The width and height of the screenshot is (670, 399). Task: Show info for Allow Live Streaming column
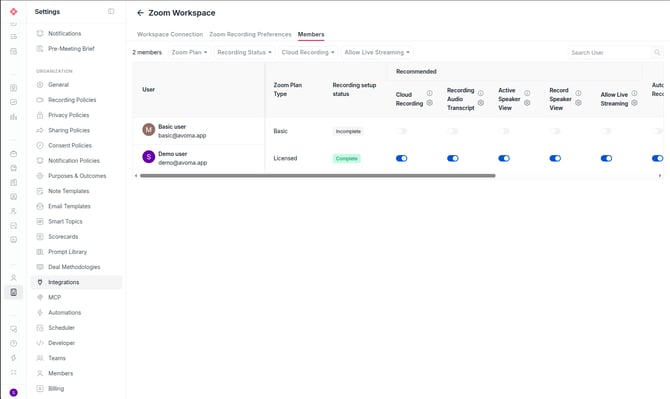tap(634, 93)
